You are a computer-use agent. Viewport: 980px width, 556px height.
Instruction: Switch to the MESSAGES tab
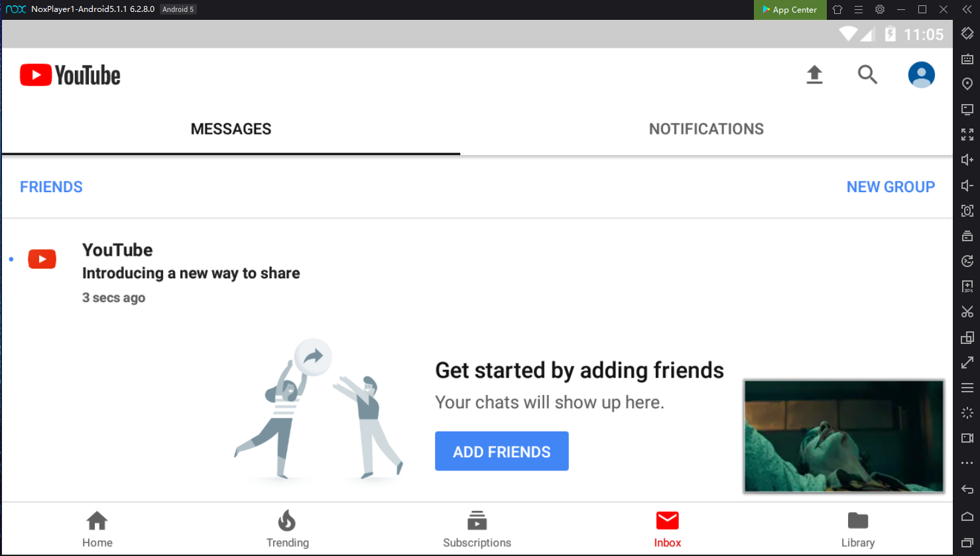(231, 129)
